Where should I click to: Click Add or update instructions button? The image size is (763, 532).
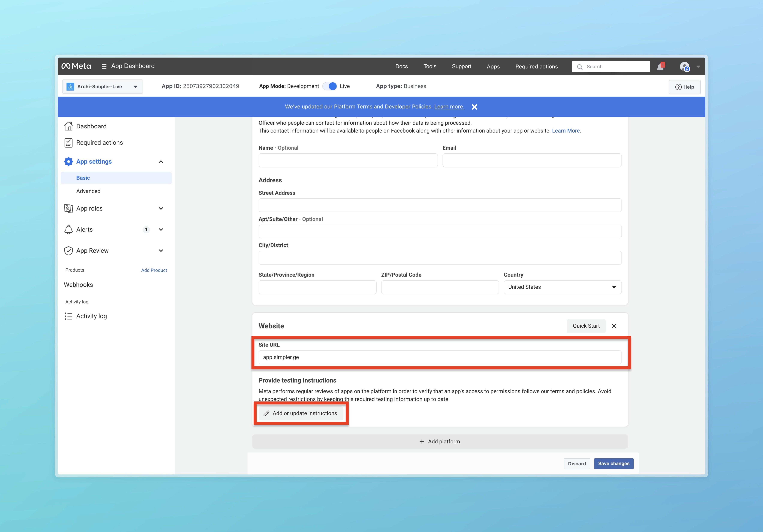(x=301, y=413)
